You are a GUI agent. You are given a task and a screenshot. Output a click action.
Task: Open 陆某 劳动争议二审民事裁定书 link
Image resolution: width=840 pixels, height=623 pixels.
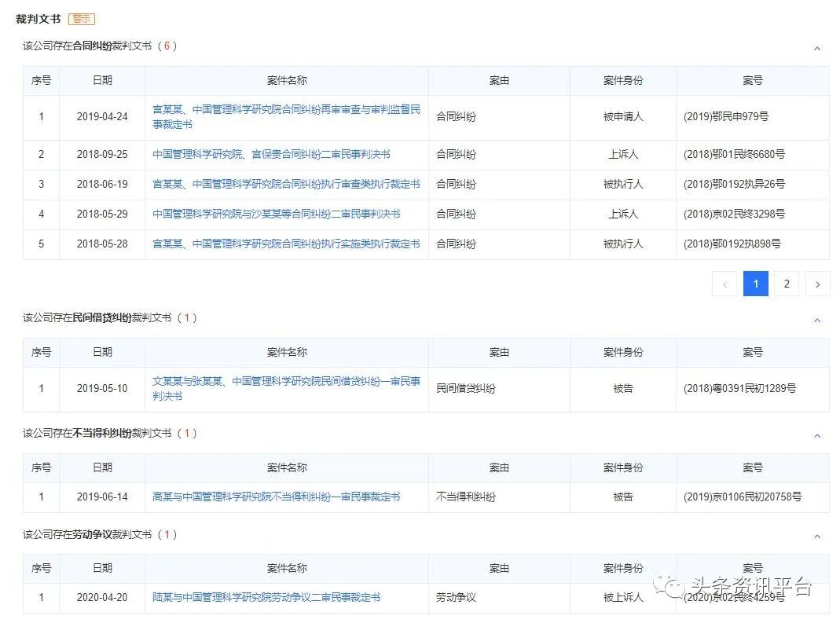(266, 598)
